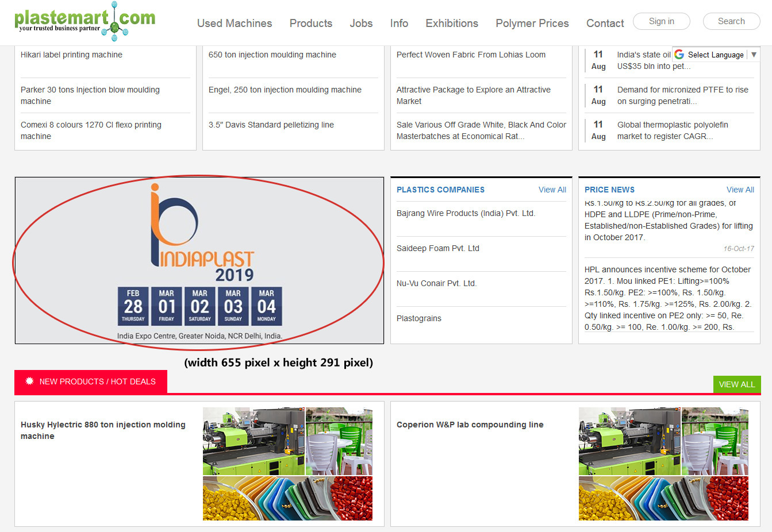Click the PRICE NEWS heading
This screenshot has height=532, width=772.
609,190
